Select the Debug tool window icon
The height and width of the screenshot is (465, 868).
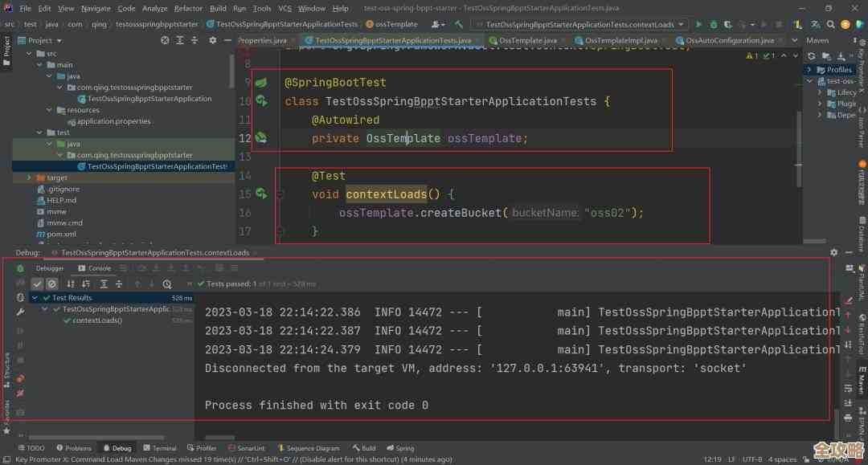(118, 448)
